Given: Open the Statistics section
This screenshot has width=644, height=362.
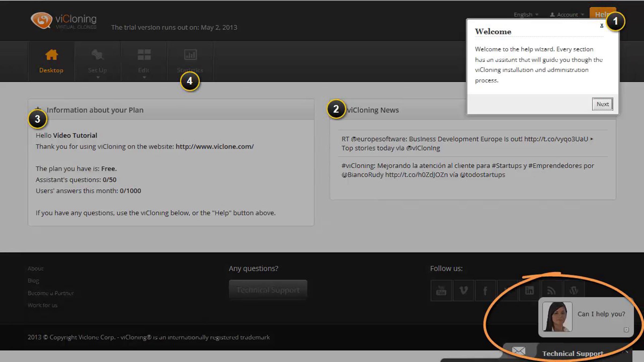Looking at the screenshot, I should (x=190, y=60).
